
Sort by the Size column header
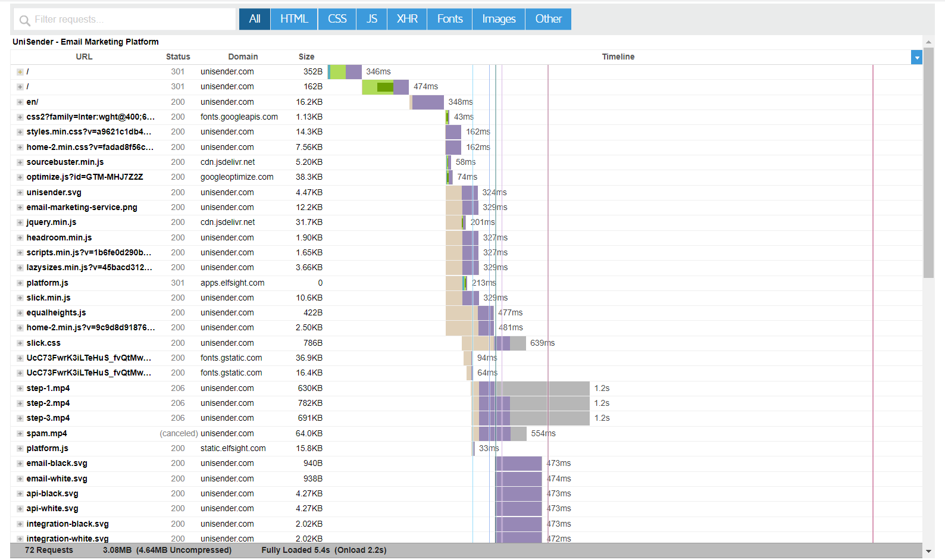[x=306, y=57]
